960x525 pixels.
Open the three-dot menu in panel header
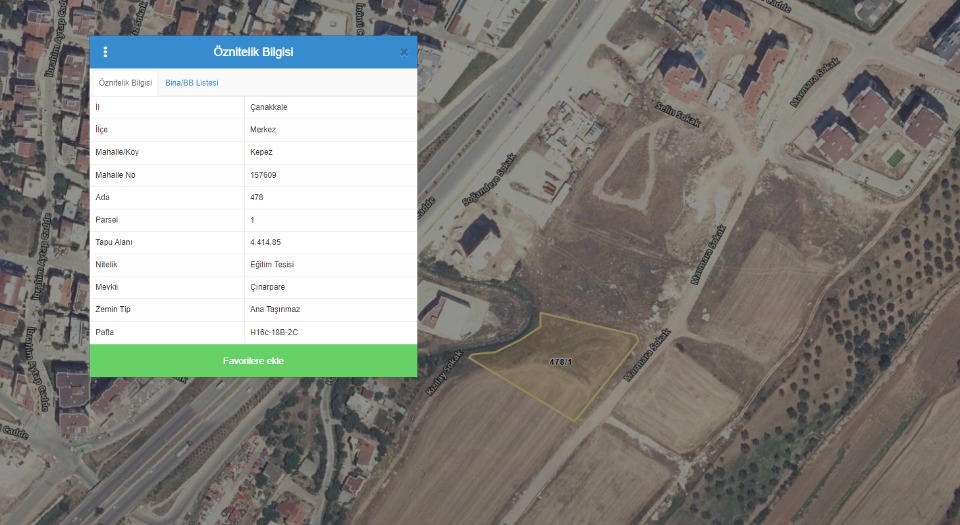106,52
